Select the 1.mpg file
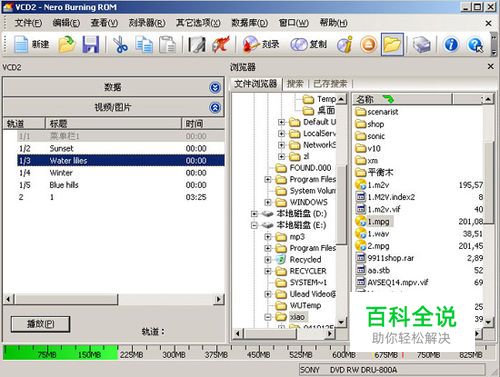This screenshot has height=377, width=500. click(x=373, y=221)
